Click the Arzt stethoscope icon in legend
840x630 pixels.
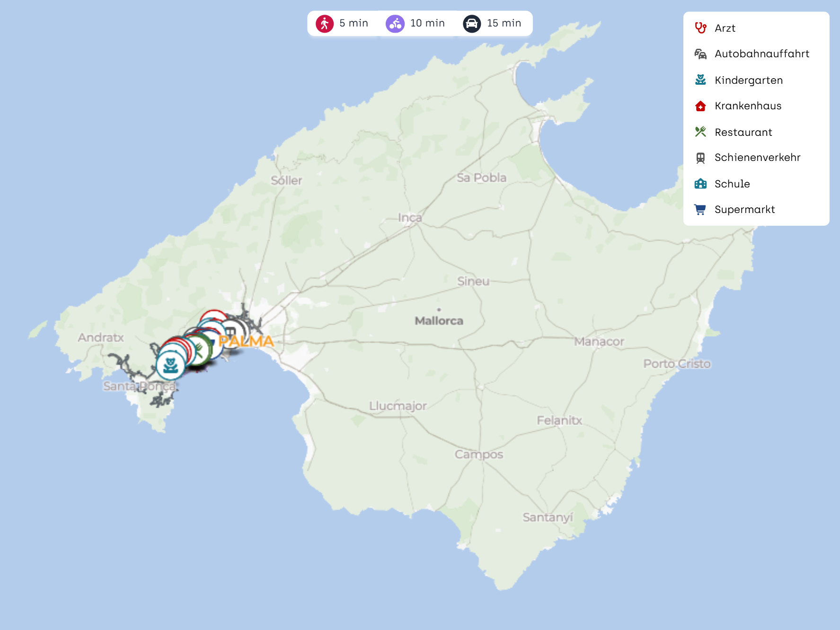pyautogui.click(x=700, y=28)
